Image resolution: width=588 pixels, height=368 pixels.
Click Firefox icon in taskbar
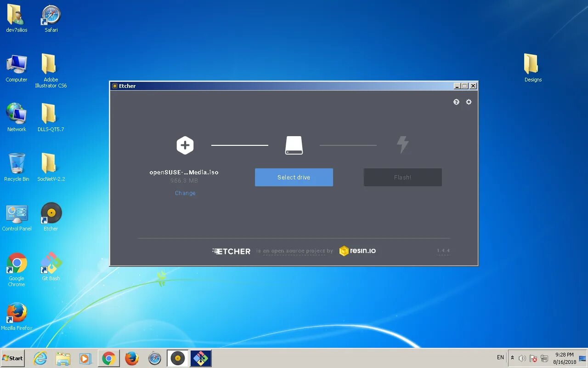[132, 358]
